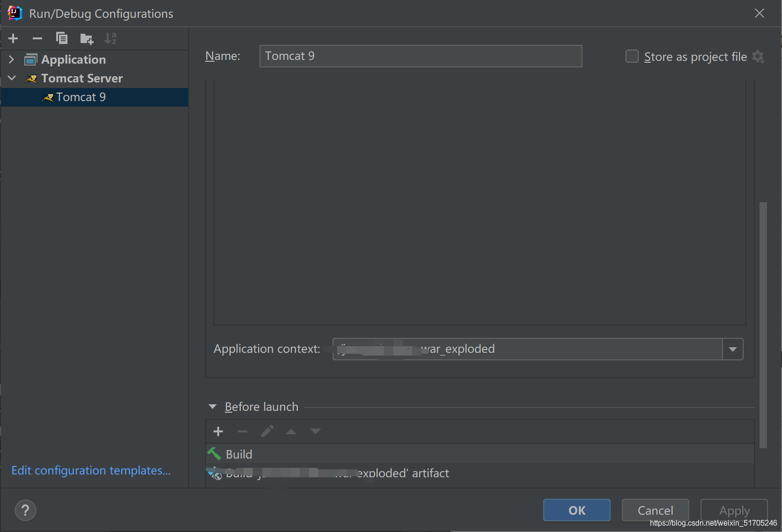This screenshot has width=782, height=532.
Task: Remove the selected configuration
Action: (37, 38)
